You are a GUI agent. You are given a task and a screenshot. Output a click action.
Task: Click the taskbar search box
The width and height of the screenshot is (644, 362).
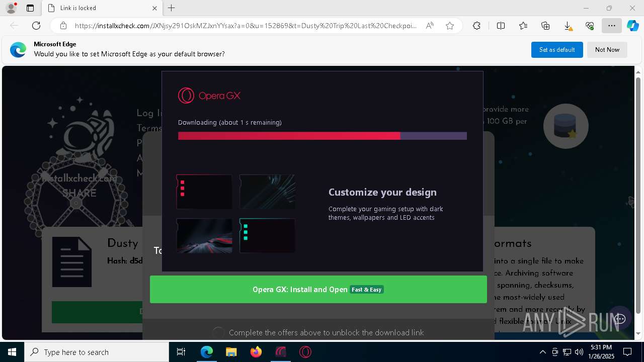tap(97, 352)
